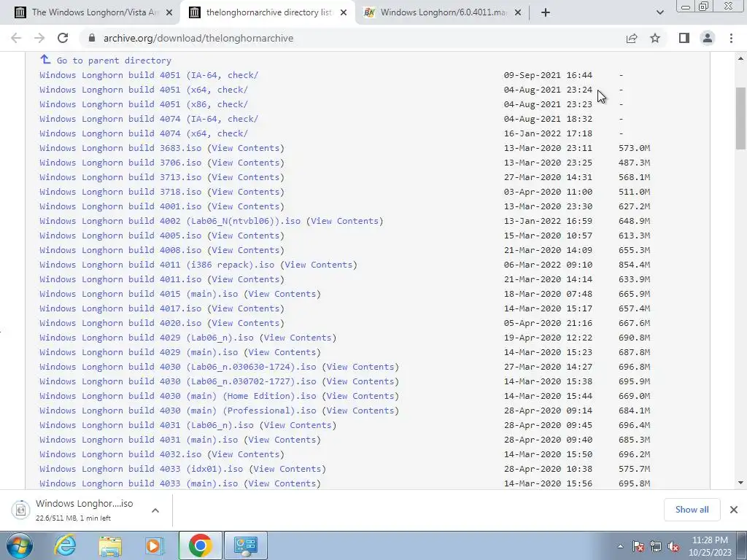
Task: Download Windows Longhorn build 4032.iso
Action: pos(120,454)
